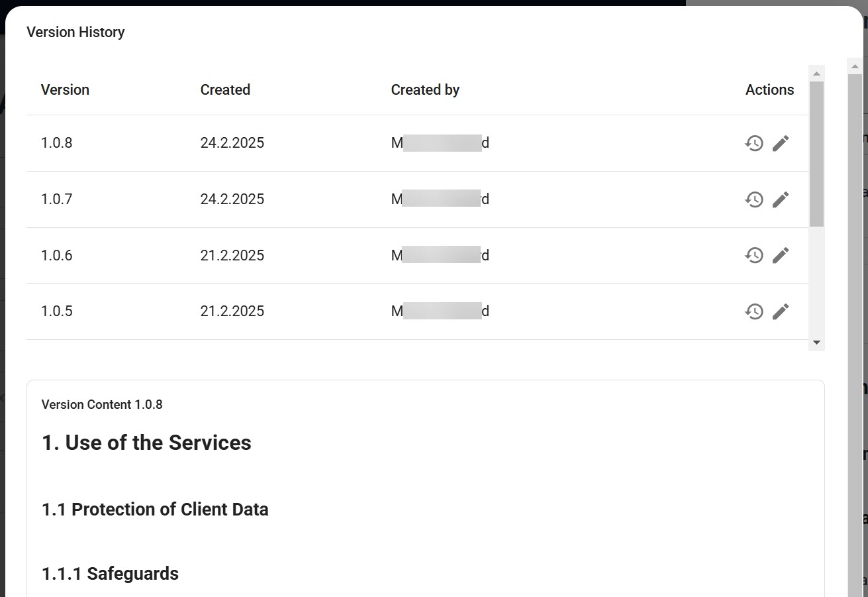
Task: Restore version 1.0.7 using history icon
Action: pos(754,199)
